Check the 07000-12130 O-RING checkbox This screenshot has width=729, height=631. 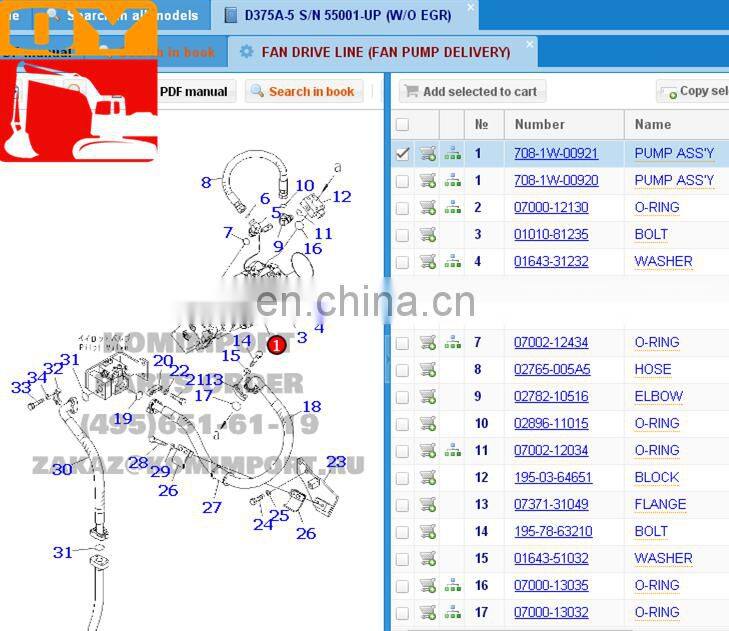click(402, 208)
